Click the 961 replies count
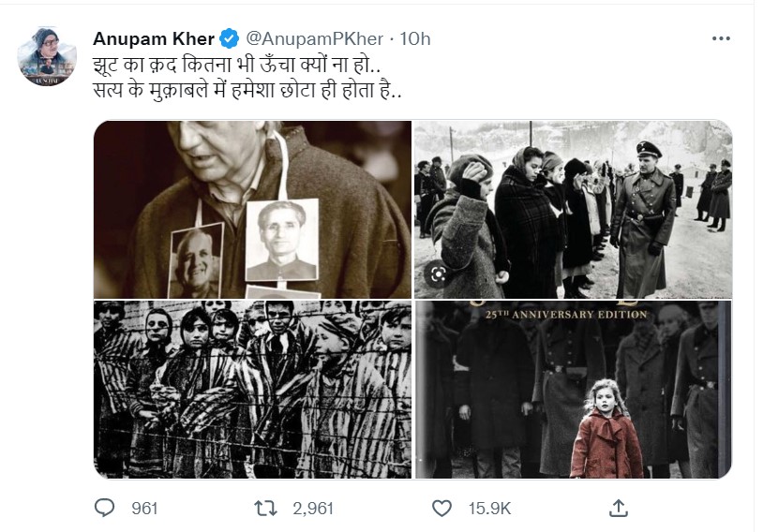This screenshot has width=763, height=532. pos(144,508)
